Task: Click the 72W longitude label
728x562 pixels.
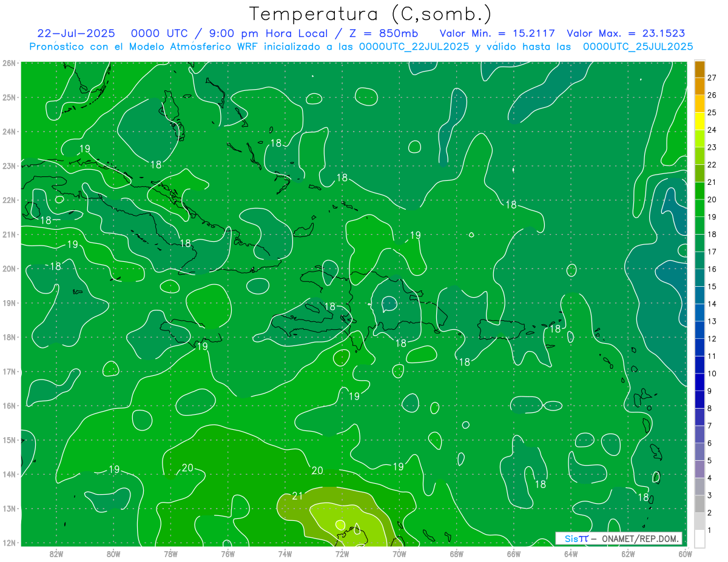Action: 342,554
